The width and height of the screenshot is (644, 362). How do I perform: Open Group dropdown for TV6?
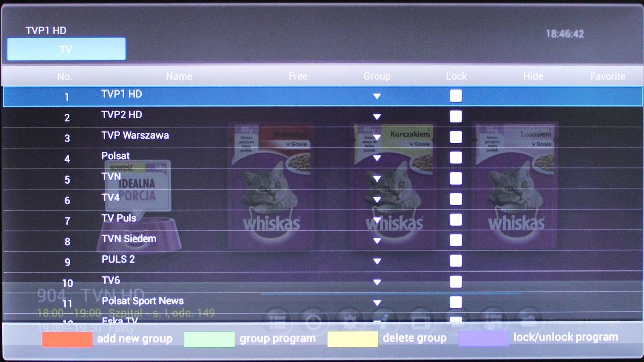pos(377,282)
